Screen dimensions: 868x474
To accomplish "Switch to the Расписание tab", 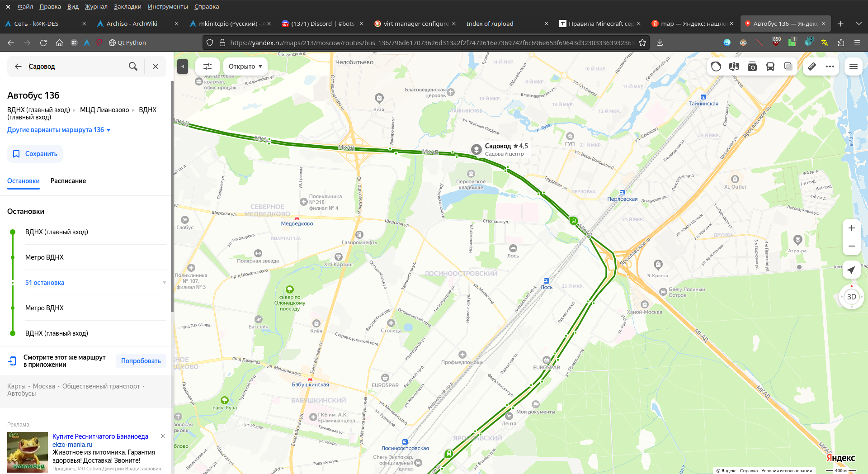I will point(68,181).
